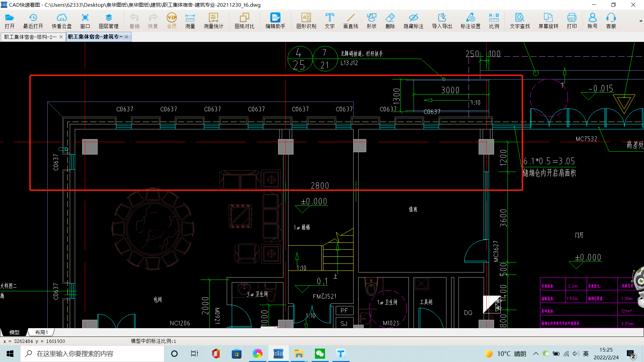
Task: Click the FM乙1521 door label
Action: pos(324,296)
